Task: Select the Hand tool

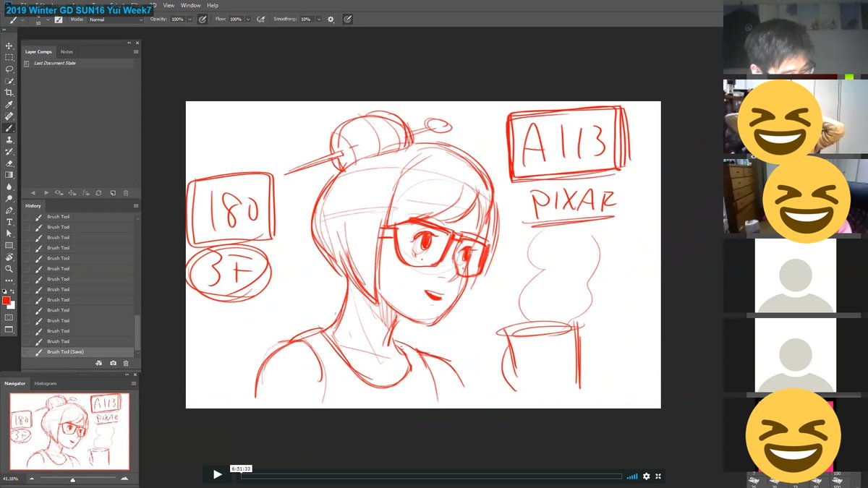Action: pos(9,257)
